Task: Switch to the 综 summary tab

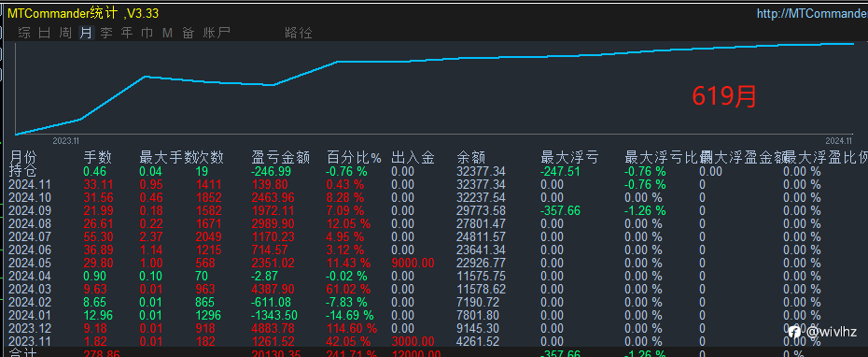Action: (x=24, y=33)
